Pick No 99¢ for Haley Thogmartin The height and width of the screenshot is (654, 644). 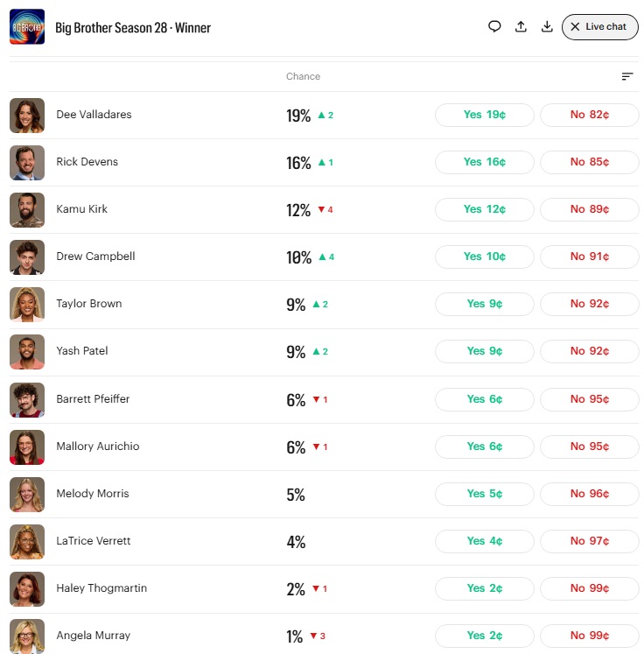[x=590, y=588]
